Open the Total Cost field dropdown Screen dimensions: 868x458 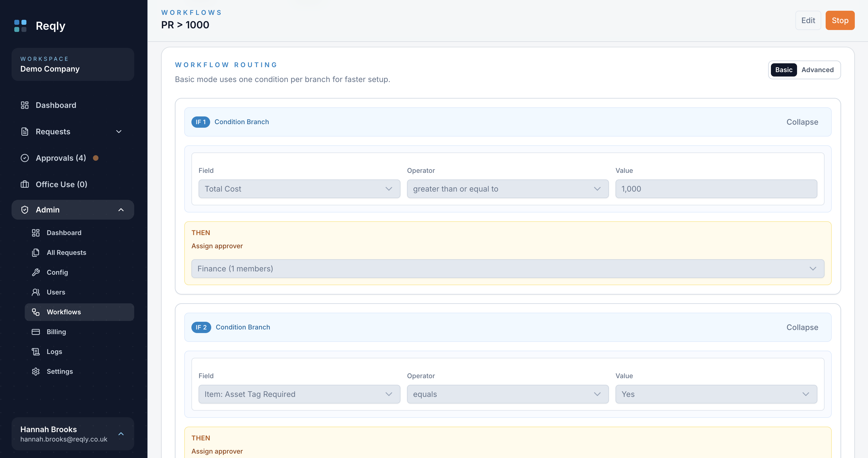coord(299,189)
